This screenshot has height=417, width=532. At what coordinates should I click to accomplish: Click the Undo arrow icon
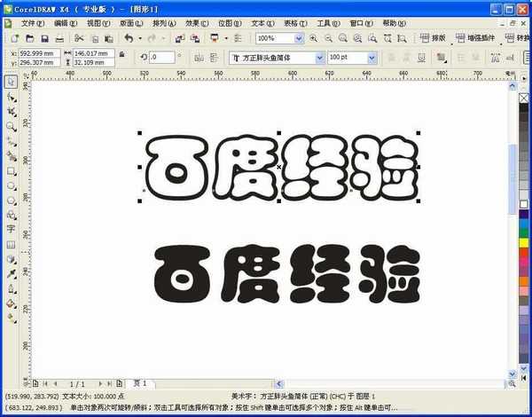[x=129, y=39]
